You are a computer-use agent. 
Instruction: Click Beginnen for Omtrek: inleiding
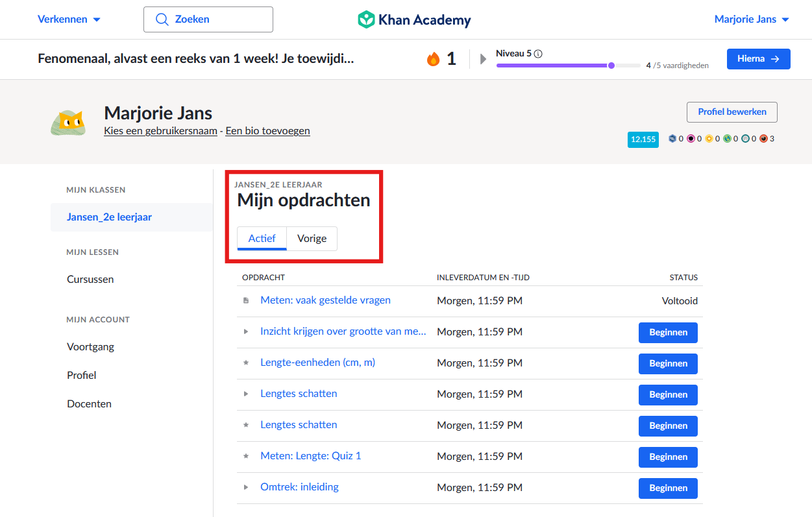click(668, 488)
